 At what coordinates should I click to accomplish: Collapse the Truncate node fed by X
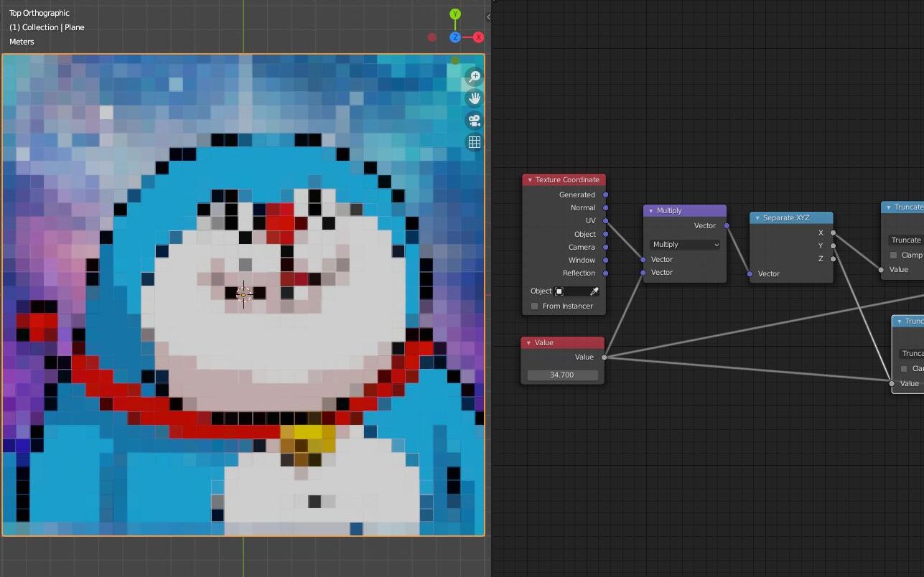pyautogui.click(x=889, y=207)
